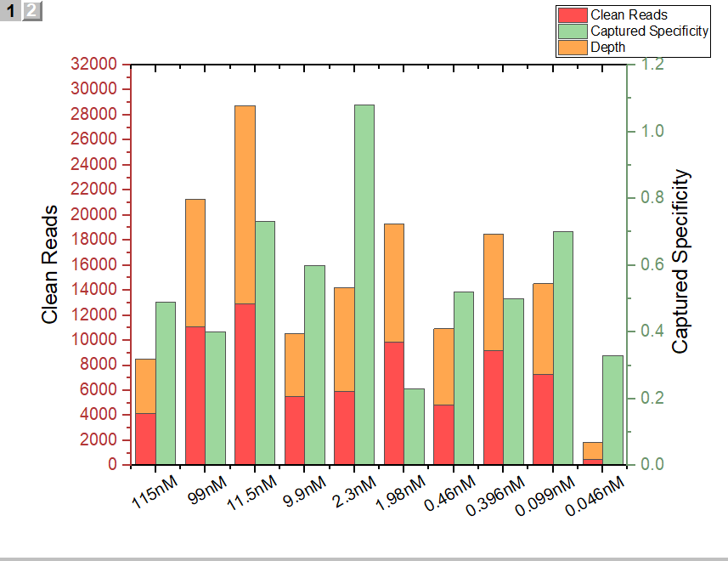Select the Depth legend text

coord(607,47)
